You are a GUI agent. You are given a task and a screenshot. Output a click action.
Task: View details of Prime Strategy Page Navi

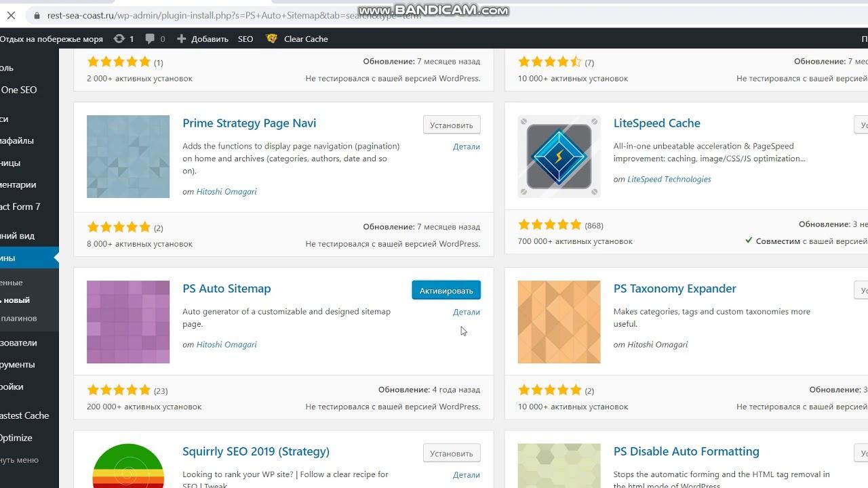click(467, 146)
